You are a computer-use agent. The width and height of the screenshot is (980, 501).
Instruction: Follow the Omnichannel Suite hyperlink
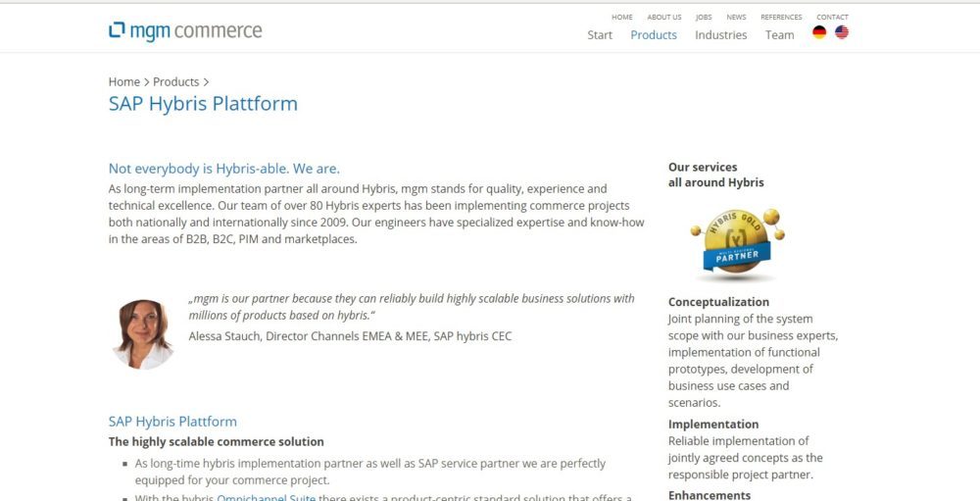click(261, 497)
